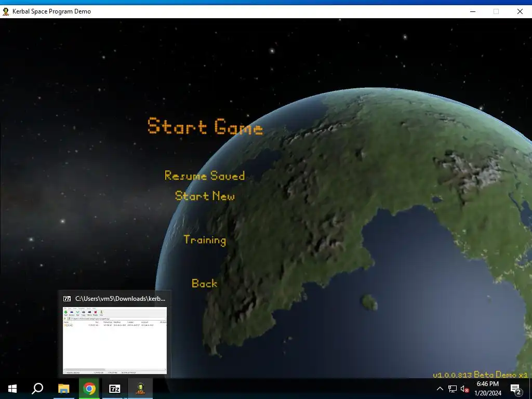Open File Explorer from taskbar
This screenshot has height=399, width=532.
pyautogui.click(x=63, y=389)
